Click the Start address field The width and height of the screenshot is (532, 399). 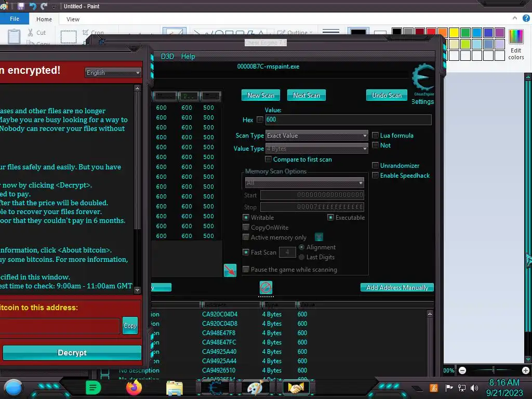click(x=312, y=195)
